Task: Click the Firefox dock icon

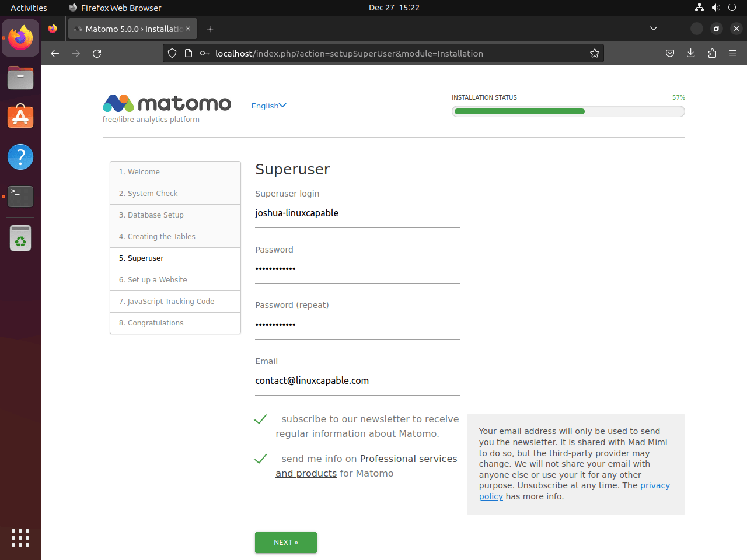Action: click(x=20, y=38)
